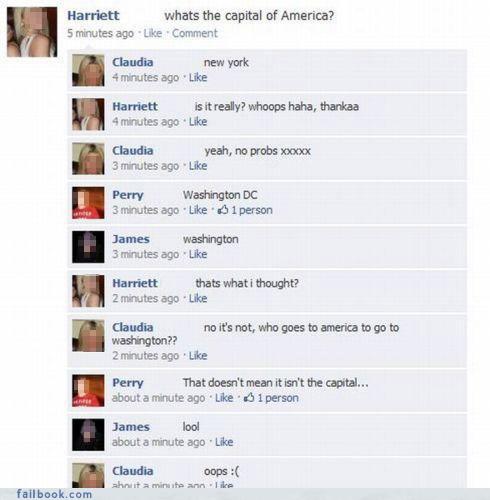This screenshot has width=490, height=500.
Task: Like Harriett's "thats what i thought?" comment
Action: pyautogui.click(x=198, y=298)
